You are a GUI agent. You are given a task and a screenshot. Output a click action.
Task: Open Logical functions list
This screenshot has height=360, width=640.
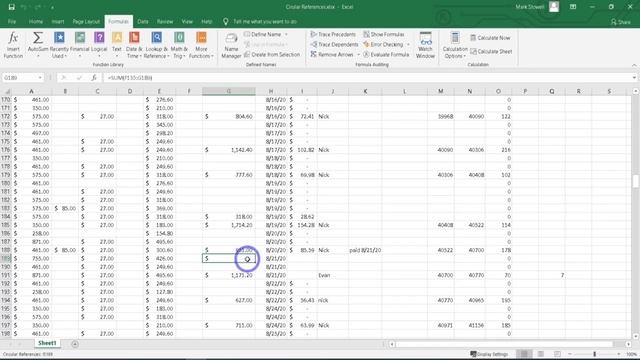coord(99,45)
